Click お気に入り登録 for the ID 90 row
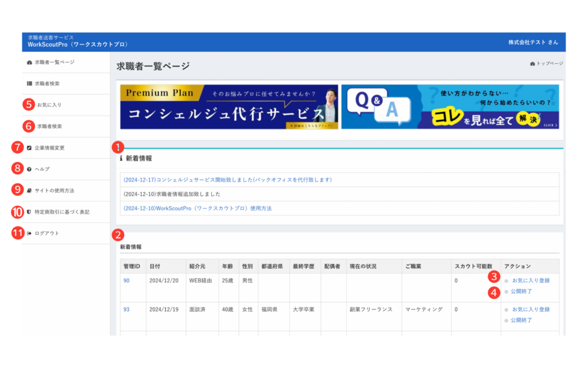 point(530,281)
